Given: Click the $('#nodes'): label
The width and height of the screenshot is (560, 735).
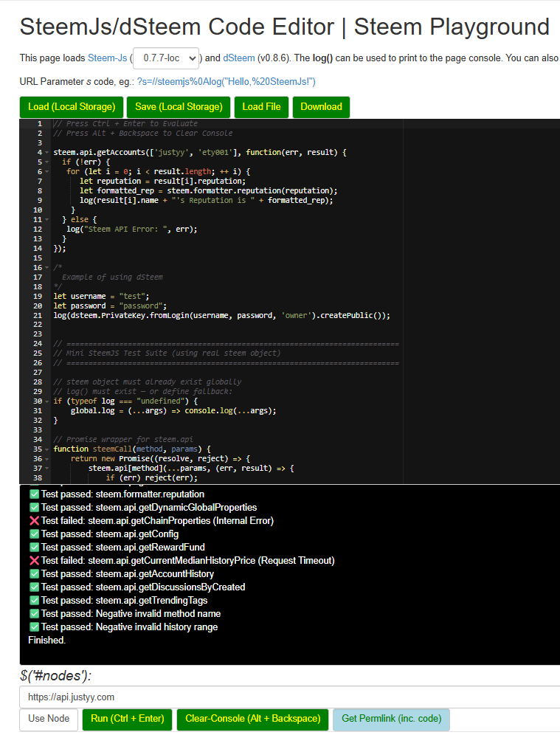Looking at the screenshot, I should pos(56,675).
